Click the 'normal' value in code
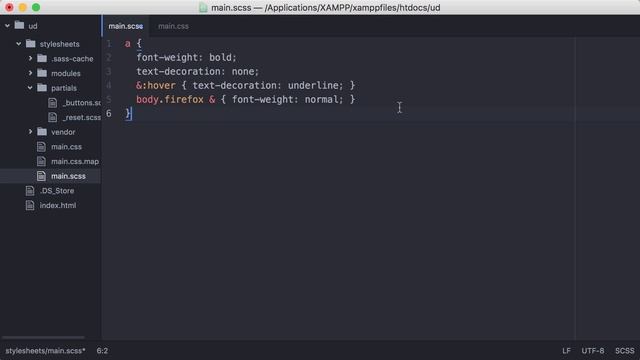 point(321,99)
